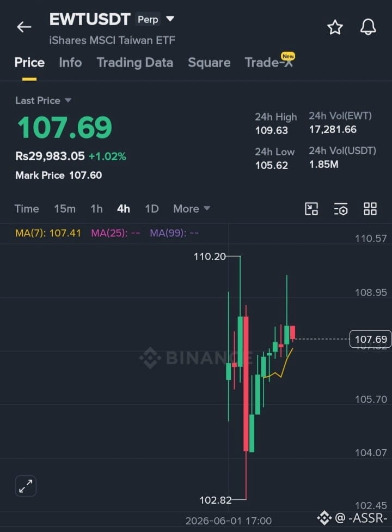Select the 1D chart interval

click(152, 209)
